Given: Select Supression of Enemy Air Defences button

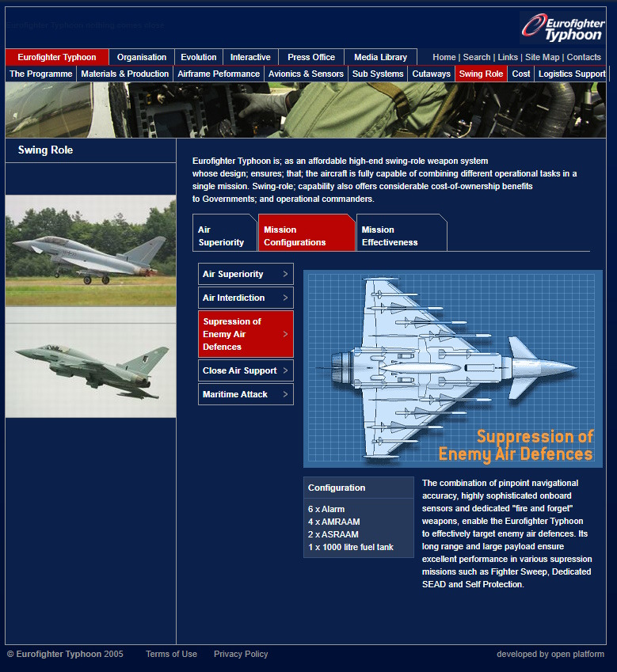Looking at the screenshot, I should pyautogui.click(x=246, y=334).
